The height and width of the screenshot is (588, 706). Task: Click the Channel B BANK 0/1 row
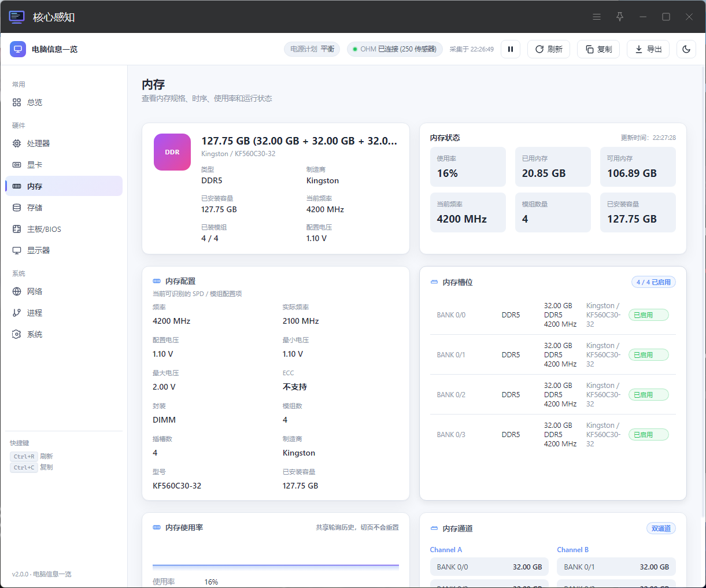[x=616, y=567]
